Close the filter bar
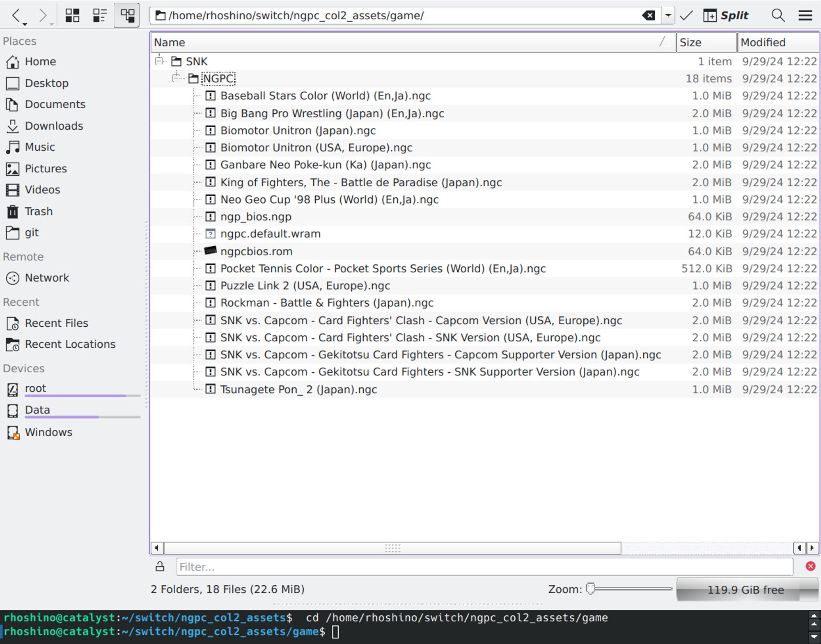The width and height of the screenshot is (821, 644). 810,566
